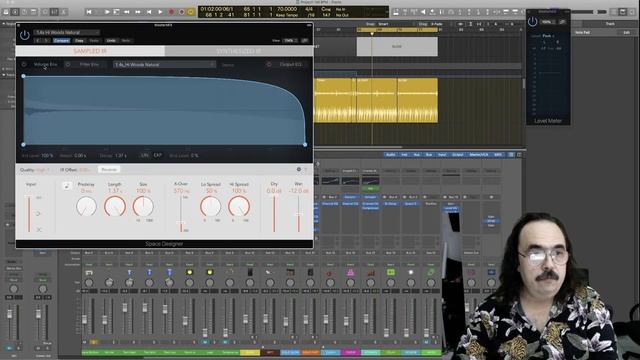Toggle the yellow Cycle button in transport

point(191,12)
